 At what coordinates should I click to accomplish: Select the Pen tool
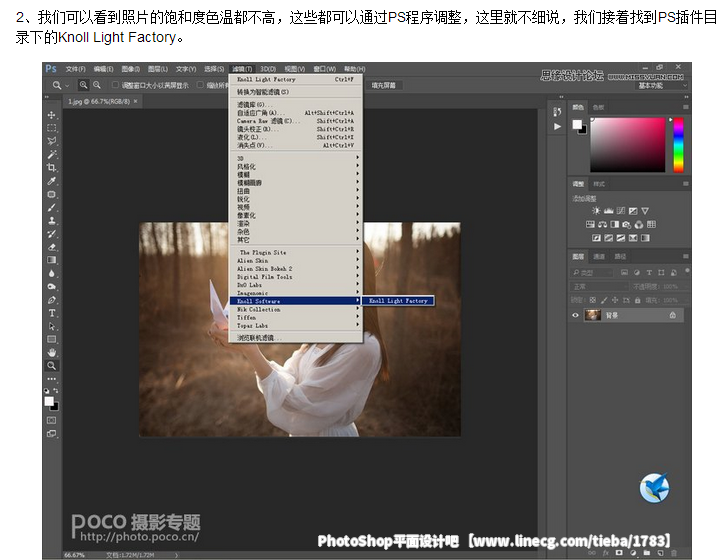(51, 300)
